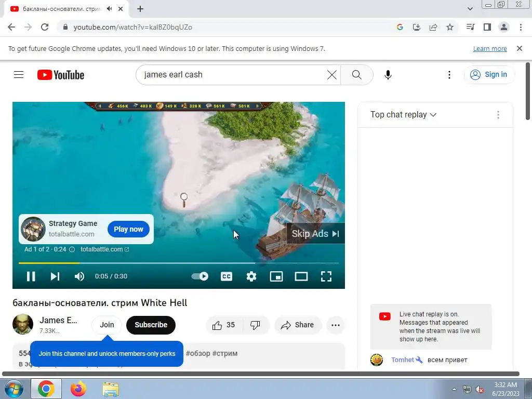Enter full screen mode

coord(326,276)
